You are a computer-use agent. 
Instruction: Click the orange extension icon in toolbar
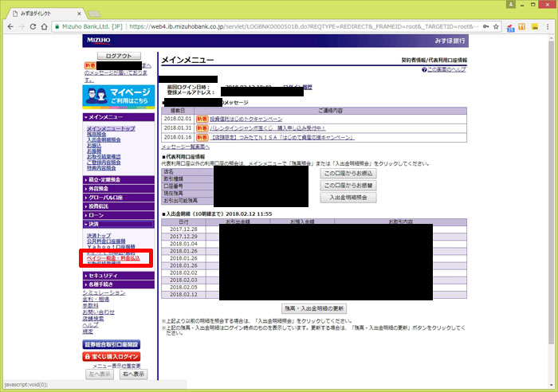[521, 26]
